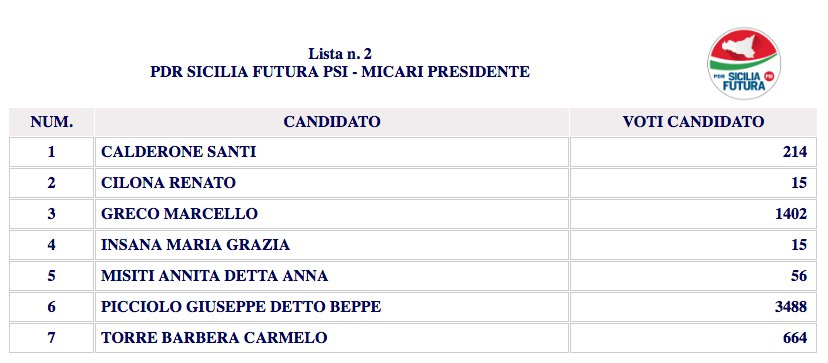
Task: Select the NUM. column header
Action: [51, 122]
